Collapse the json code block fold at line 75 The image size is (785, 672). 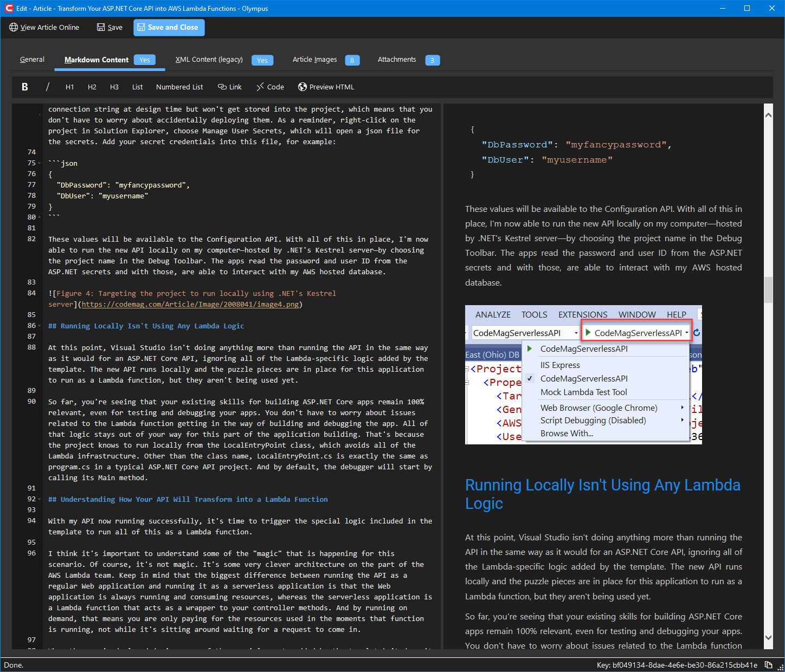click(x=40, y=163)
